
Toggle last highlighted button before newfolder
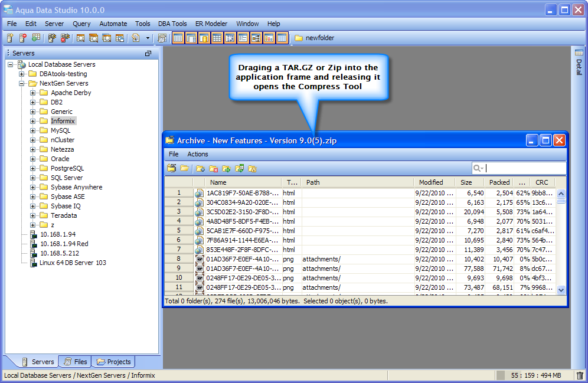click(x=282, y=38)
